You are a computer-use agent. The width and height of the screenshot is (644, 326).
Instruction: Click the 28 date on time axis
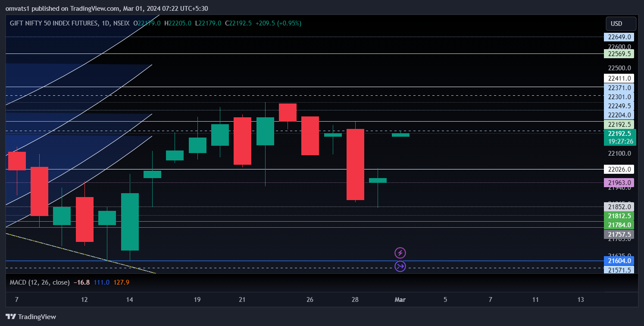(x=355, y=300)
